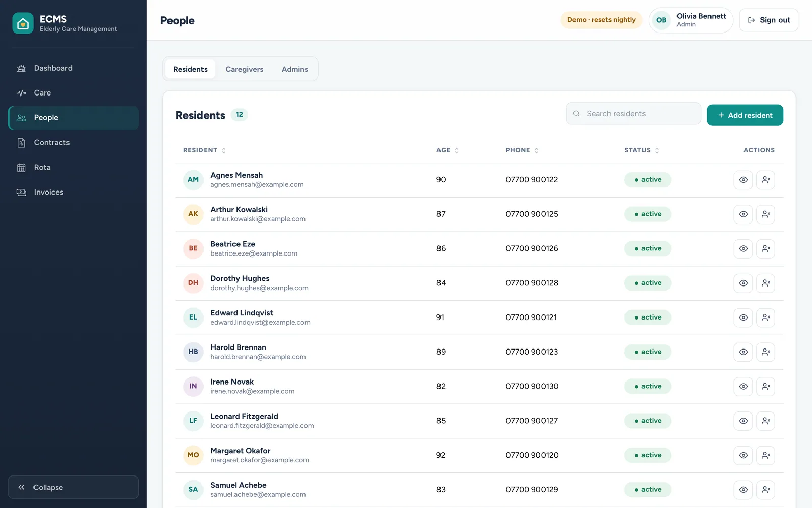Deactivate Dorothy Hughes with the user-x icon
The image size is (812, 508).
[766, 283]
